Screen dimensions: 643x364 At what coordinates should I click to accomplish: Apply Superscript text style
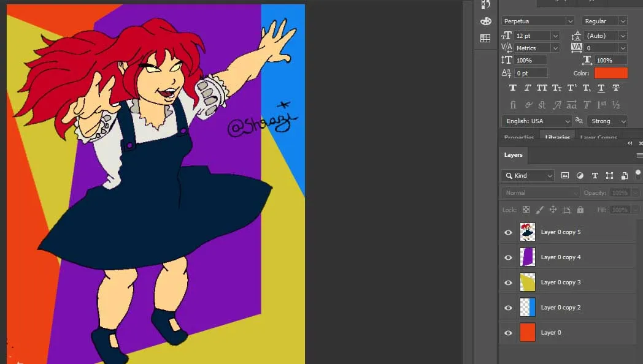[572, 88]
